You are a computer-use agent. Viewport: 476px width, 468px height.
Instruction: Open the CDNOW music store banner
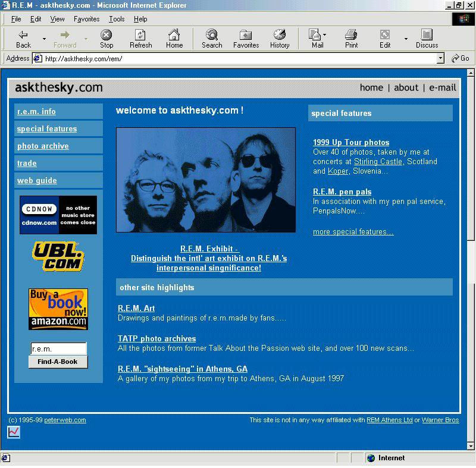58,215
